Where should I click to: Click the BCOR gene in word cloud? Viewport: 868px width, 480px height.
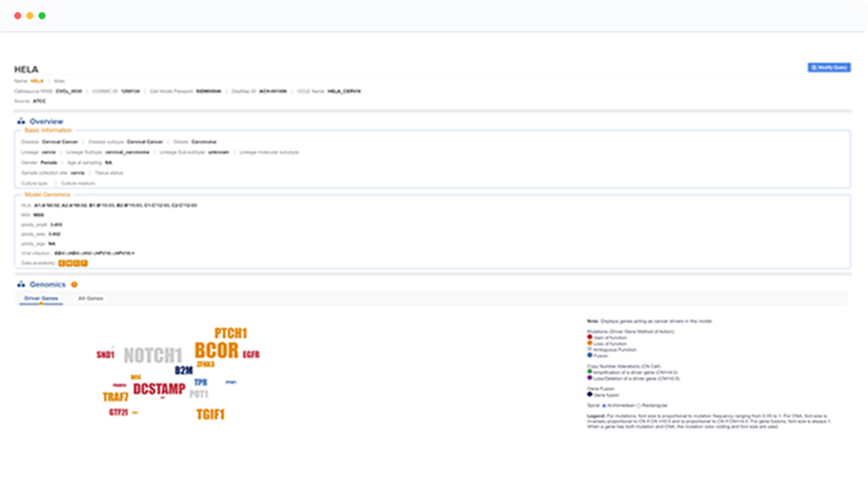coord(216,351)
